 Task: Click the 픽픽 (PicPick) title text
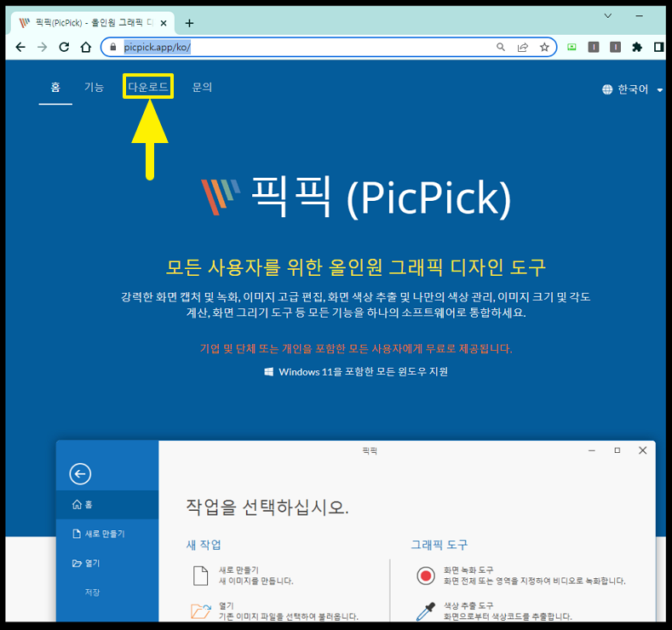click(381, 197)
